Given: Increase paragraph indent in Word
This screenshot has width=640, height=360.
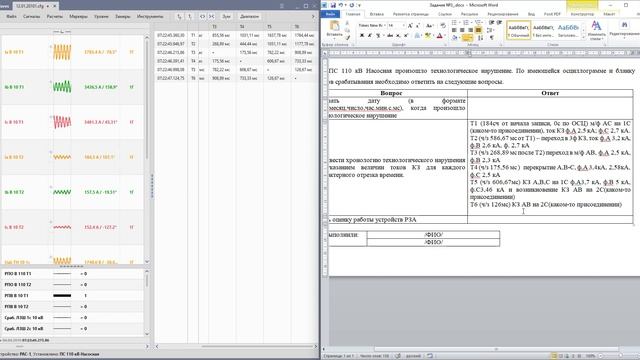Looking at the screenshot, I should (x=499, y=22).
